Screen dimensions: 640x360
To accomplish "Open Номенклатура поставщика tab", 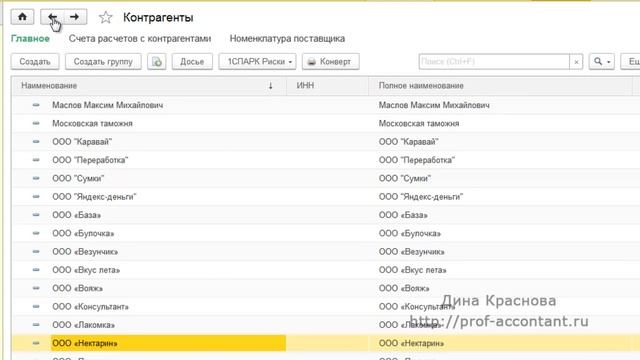I will (287, 38).
